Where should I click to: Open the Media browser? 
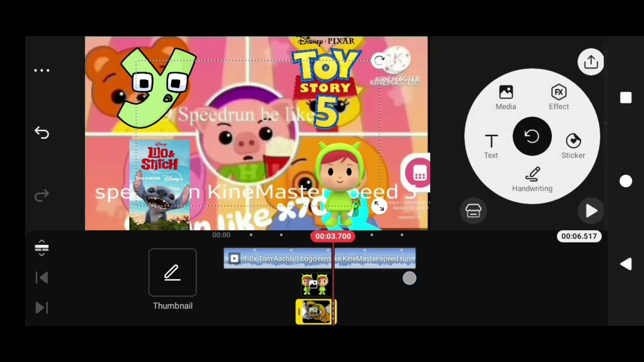tap(506, 98)
